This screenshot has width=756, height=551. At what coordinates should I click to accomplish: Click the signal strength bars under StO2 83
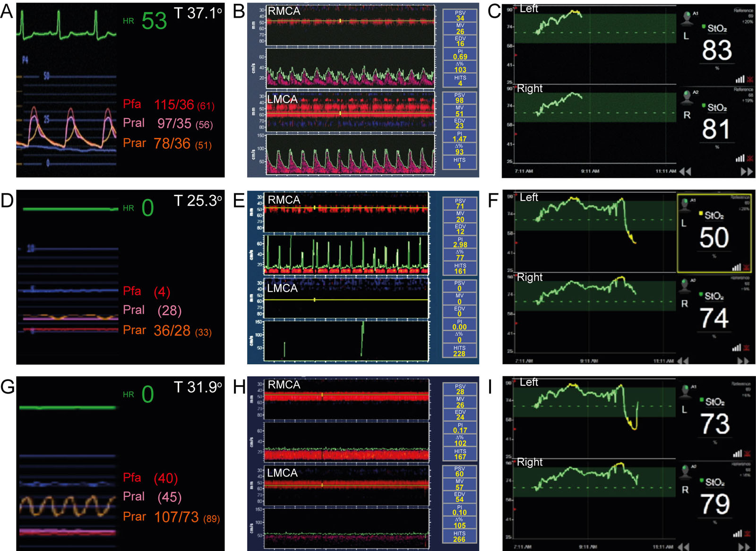(x=740, y=79)
